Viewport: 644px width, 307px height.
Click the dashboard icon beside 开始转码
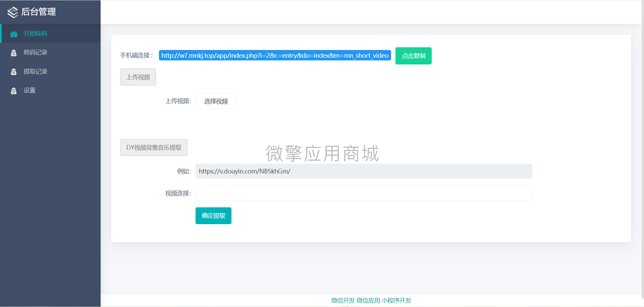click(x=14, y=34)
